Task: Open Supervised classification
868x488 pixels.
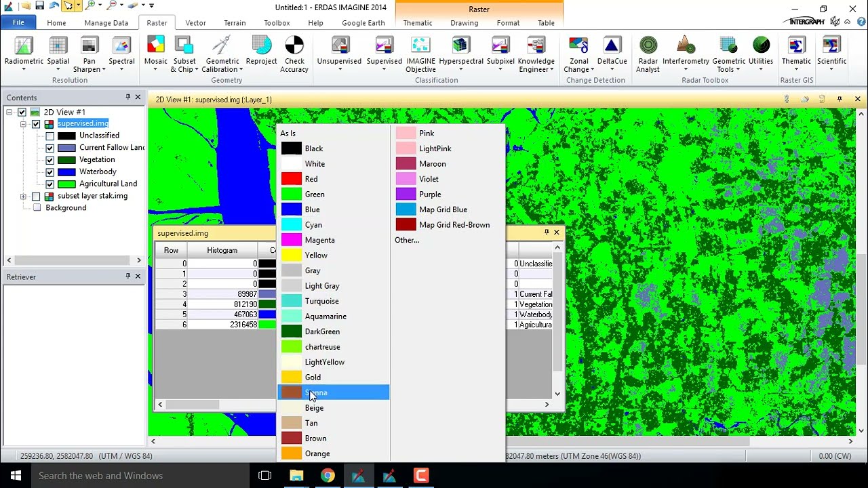Action: 384,53
